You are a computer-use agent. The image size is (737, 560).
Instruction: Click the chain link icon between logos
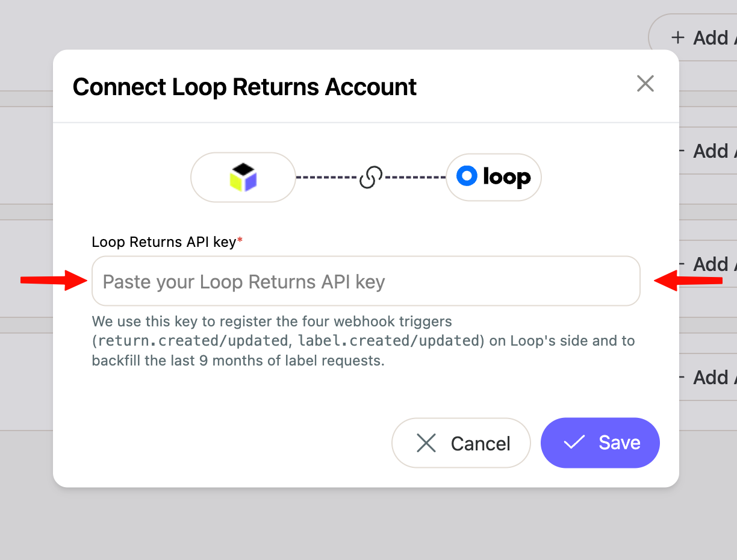[371, 178]
